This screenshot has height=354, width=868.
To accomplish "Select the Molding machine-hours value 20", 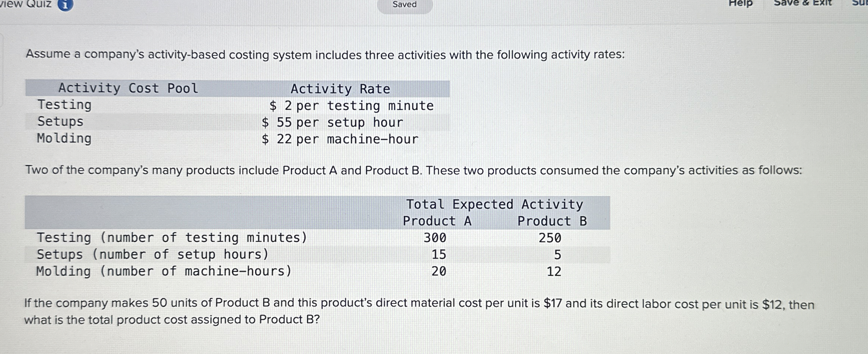I will coord(439,271).
